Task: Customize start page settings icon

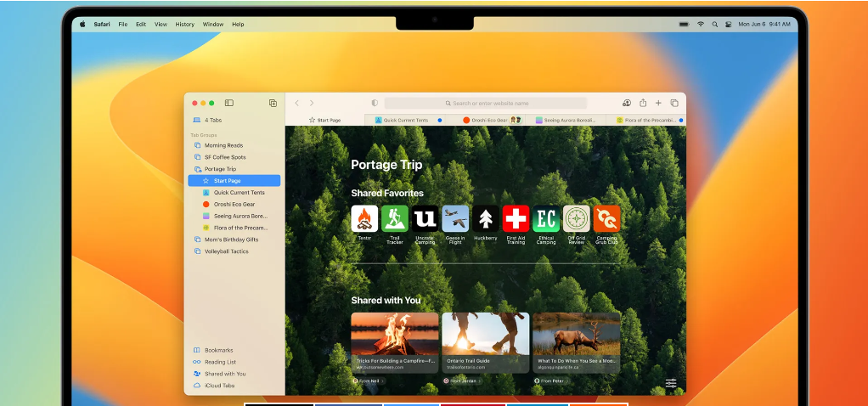Action: 671,384
